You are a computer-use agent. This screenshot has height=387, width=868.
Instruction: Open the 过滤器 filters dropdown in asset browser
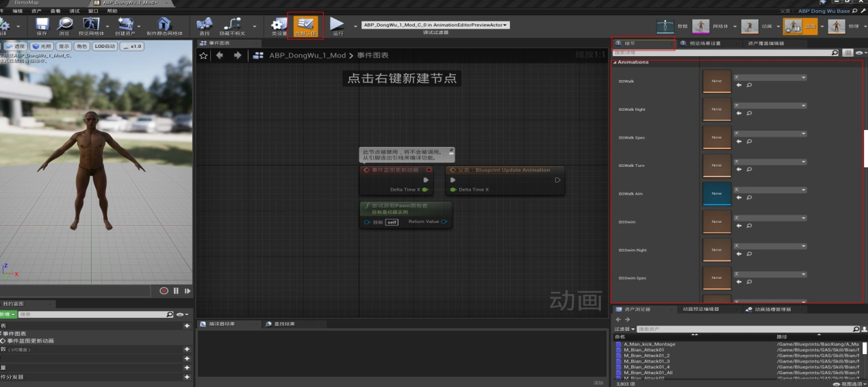(624, 329)
